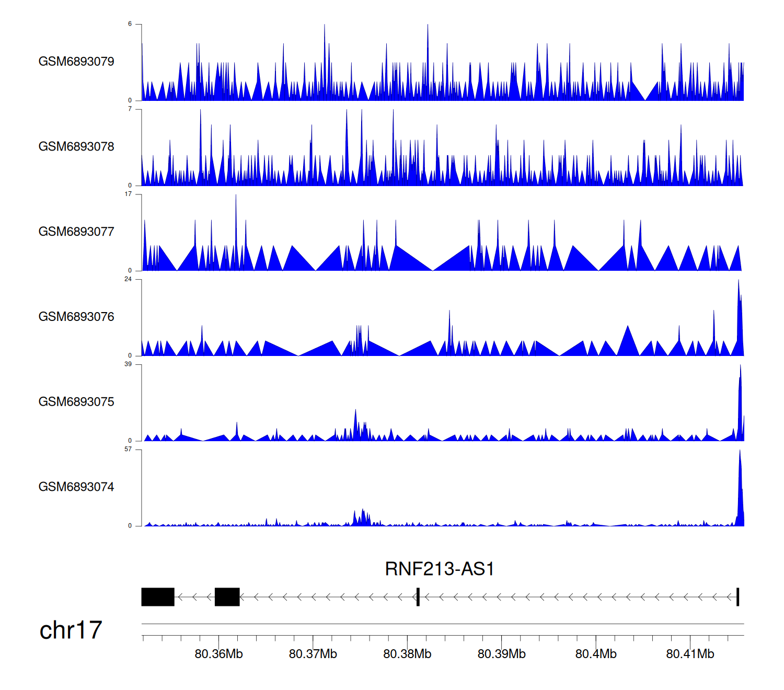Click the 80.38Mb axis label
The image size is (784, 690).
click(x=407, y=654)
